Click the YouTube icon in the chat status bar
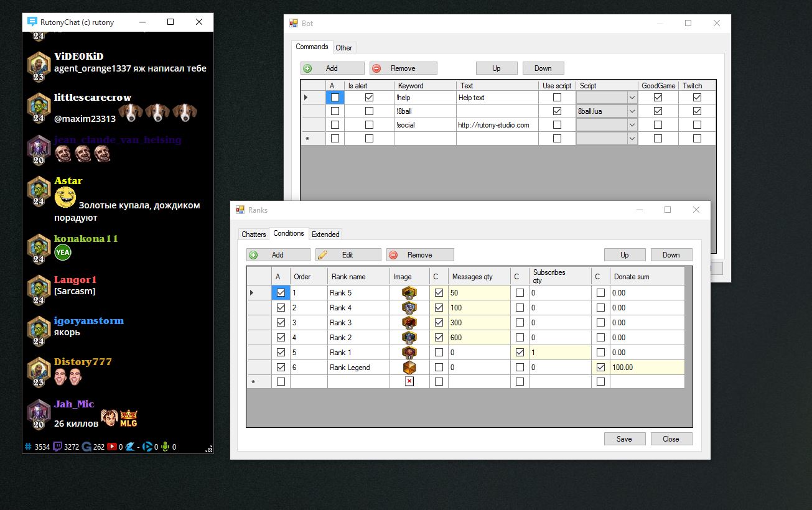812x510 pixels. (111, 447)
